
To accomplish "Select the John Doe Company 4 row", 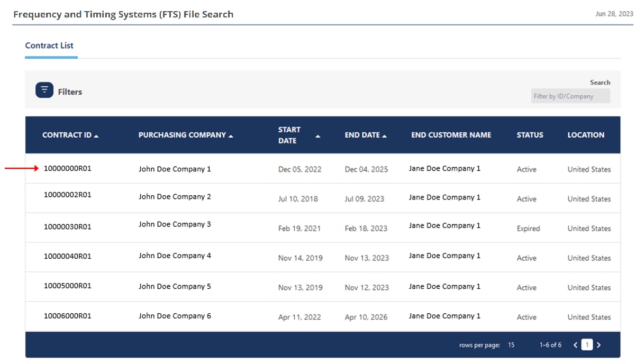I will point(175,256).
